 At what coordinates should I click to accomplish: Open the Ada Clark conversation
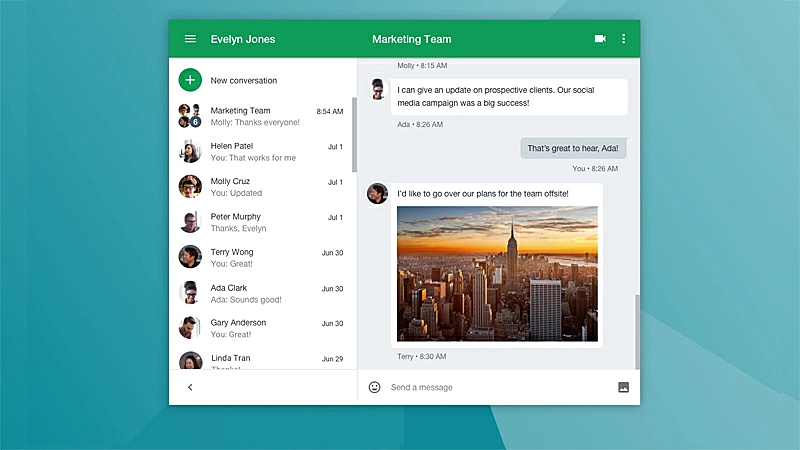pos(261,293)
